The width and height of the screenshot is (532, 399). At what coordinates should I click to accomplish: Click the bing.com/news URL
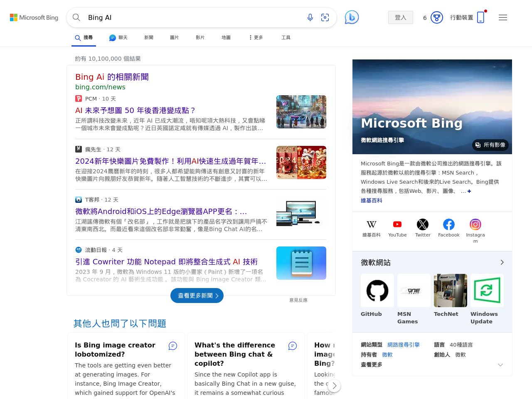[100, 87]
